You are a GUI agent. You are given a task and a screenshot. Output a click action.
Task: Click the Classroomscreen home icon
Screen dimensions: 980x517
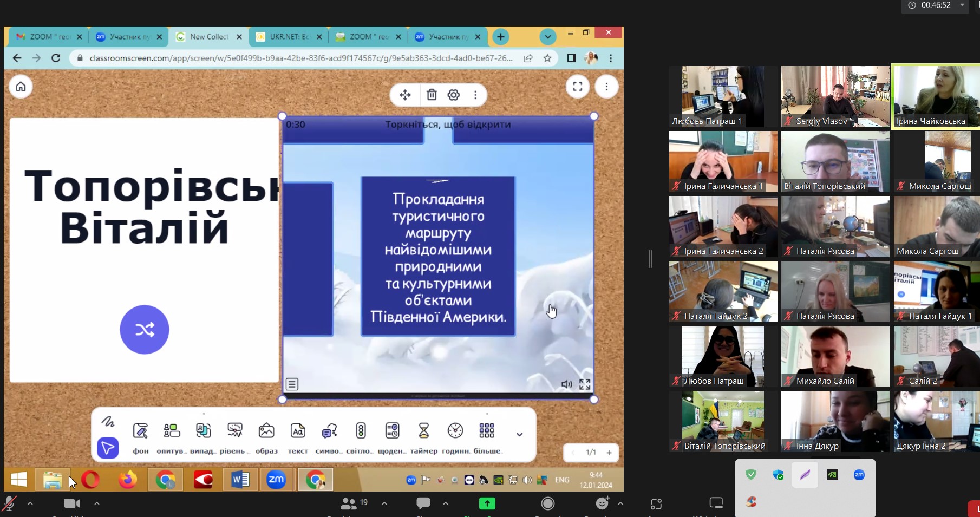[x=21, y=87]
